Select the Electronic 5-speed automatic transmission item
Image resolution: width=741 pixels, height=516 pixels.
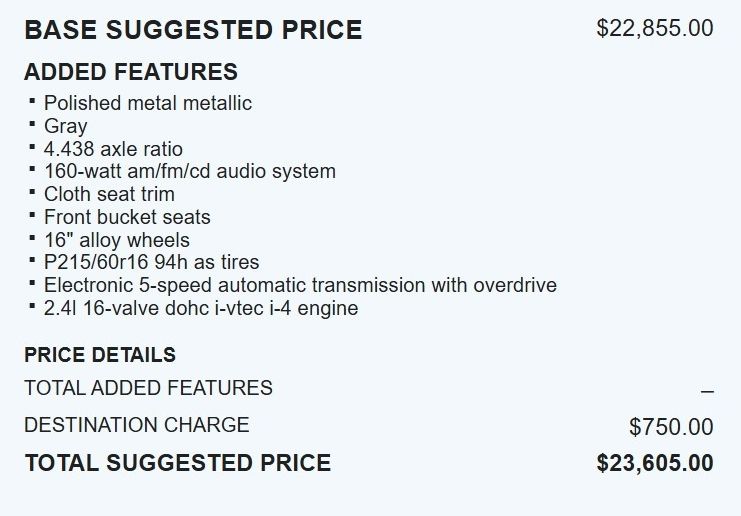point(300,285)
